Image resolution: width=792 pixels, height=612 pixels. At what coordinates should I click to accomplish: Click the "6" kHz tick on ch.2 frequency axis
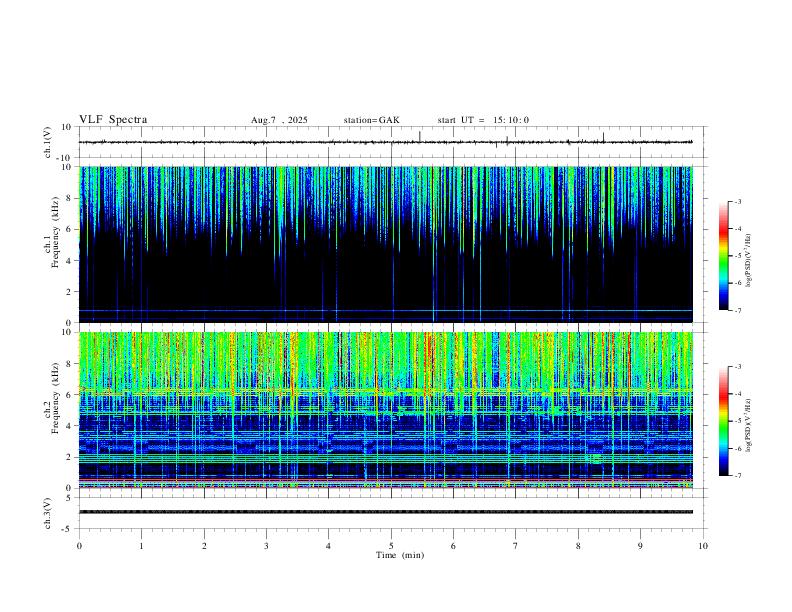(70, 395)
